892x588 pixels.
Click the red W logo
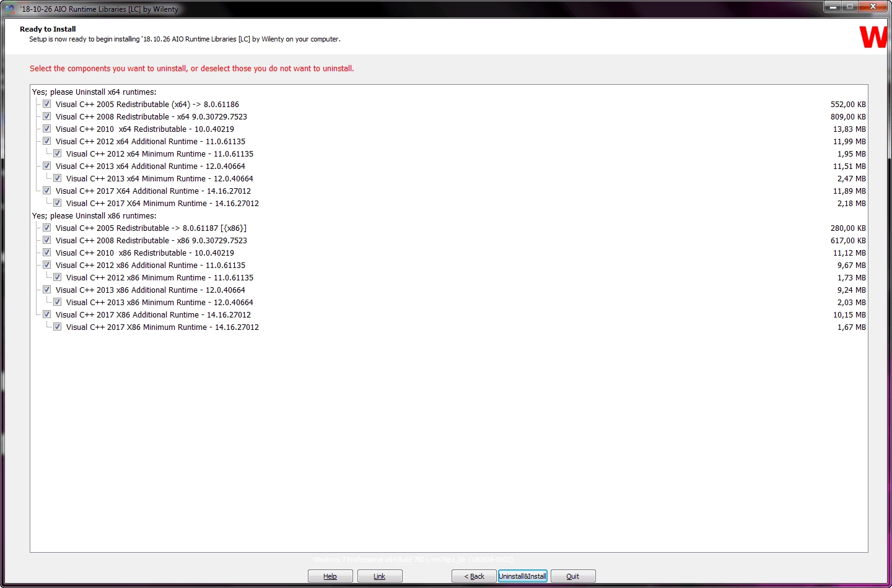[x=873, y=37]
